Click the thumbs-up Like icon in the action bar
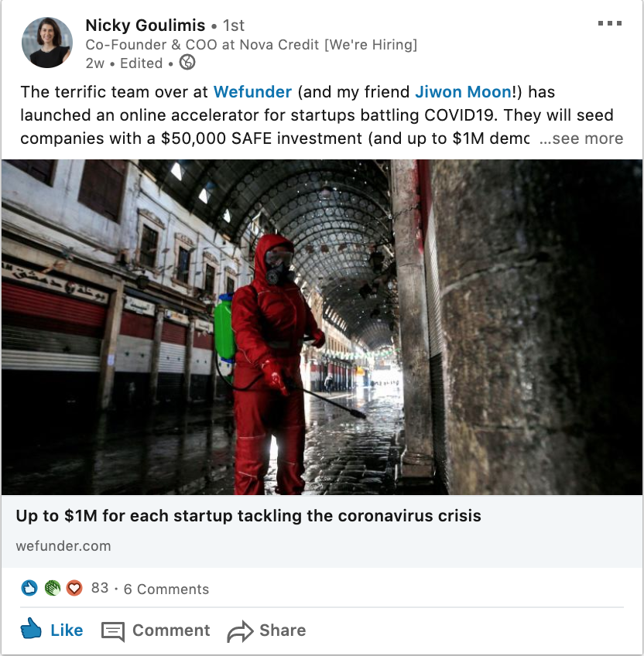This screenshot has height=656, width=644. (31, 629)
